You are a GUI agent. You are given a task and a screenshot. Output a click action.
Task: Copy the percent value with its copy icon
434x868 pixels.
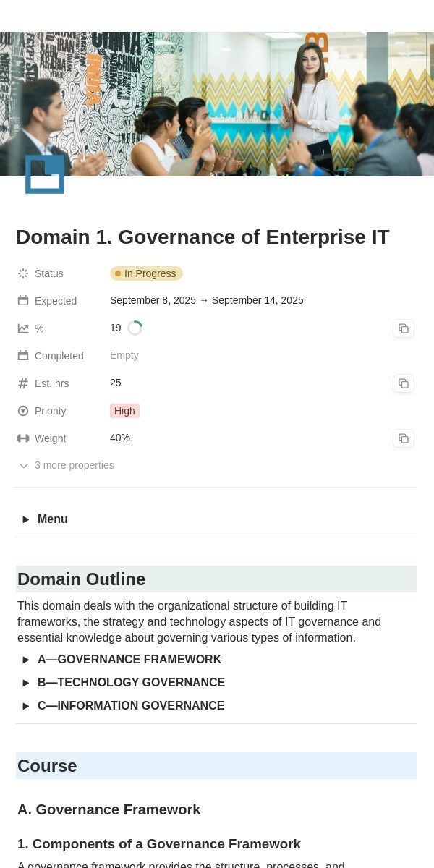pos(404,328)
